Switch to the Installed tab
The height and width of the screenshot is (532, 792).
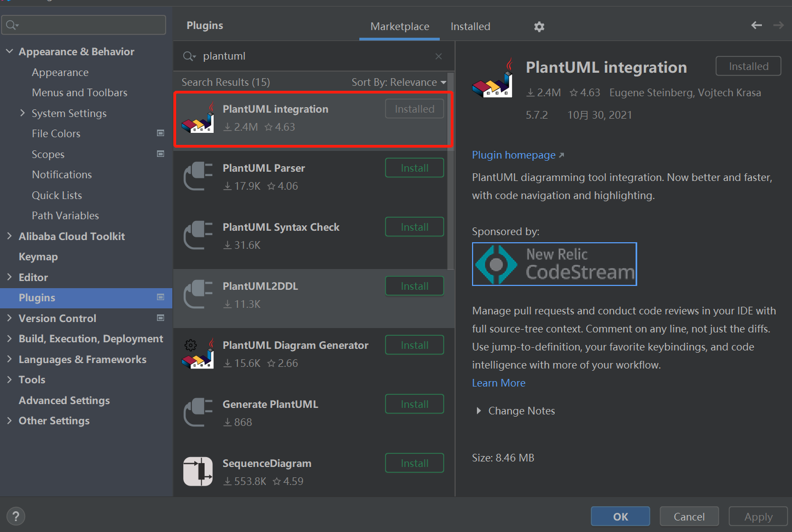pyautogui.click(x=470, y=26)
